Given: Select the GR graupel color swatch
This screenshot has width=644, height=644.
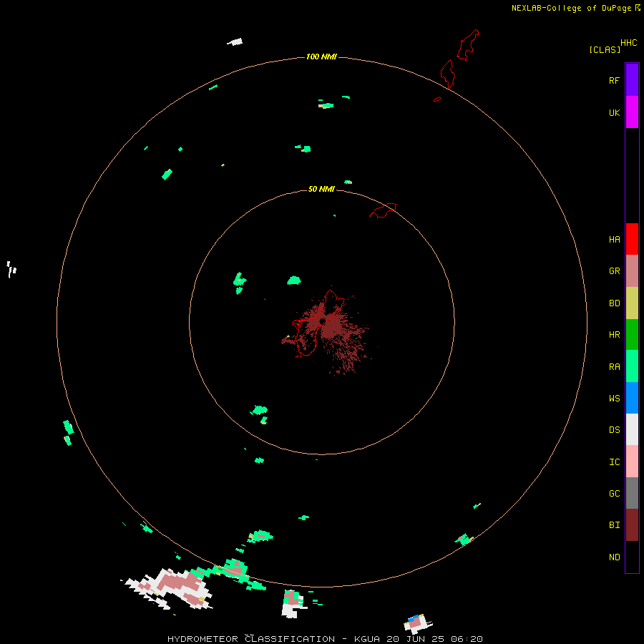Looking at the screenshot, I should (x=632, y=271).
